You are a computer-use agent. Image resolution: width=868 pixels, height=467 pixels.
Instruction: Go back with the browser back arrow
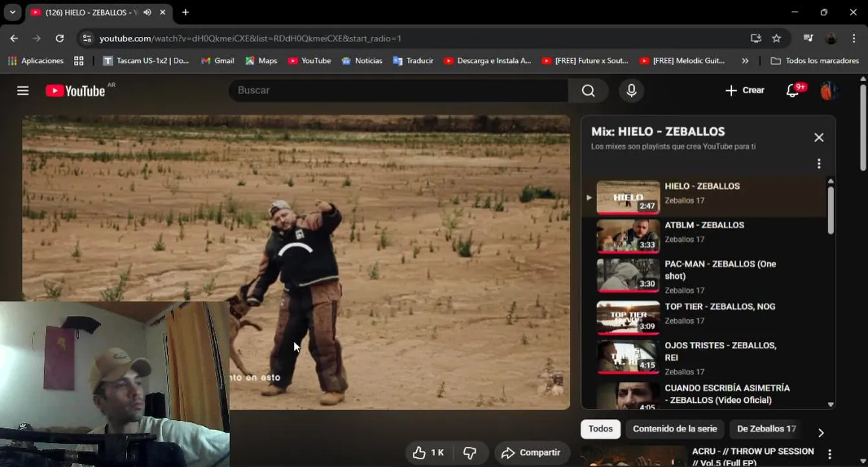click(x=14, y=38)
